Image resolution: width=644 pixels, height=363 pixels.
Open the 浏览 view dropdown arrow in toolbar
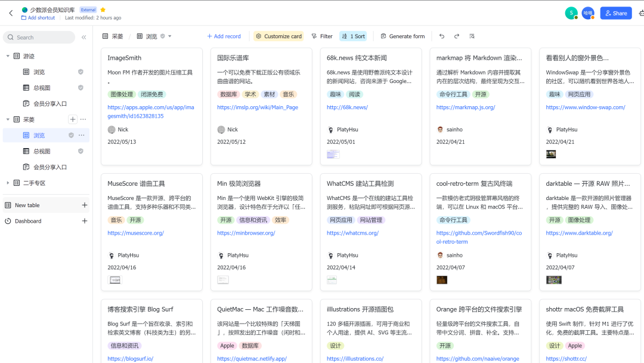click(170, 36)
